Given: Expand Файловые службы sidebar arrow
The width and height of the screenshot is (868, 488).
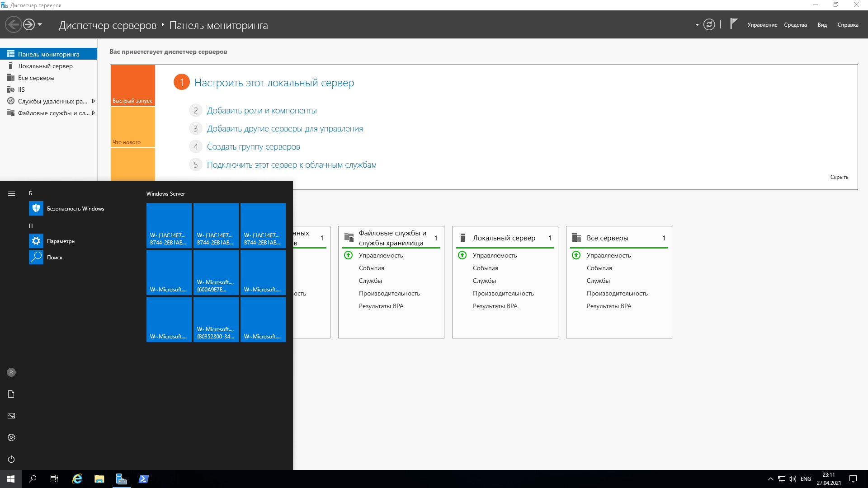Looking at the screenshot, I should (93, 113).
